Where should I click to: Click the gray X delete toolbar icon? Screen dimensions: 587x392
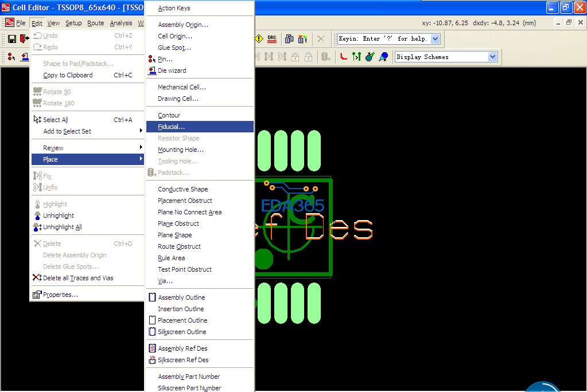(321, 38)
